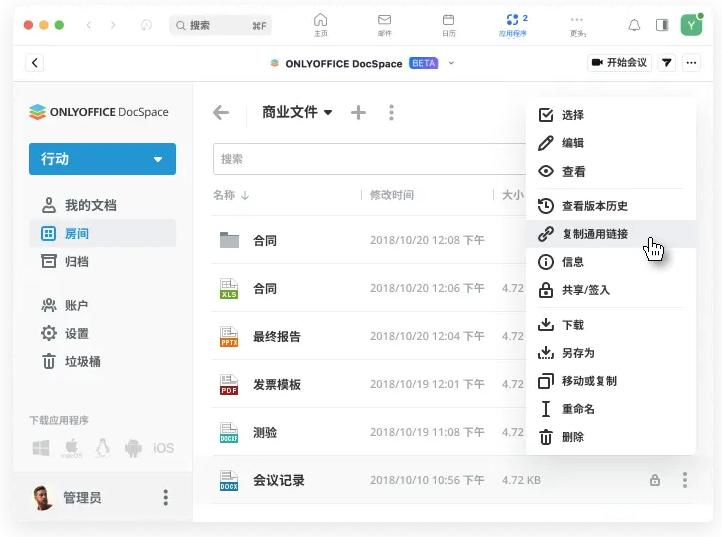This screenshot has height=537, width=722.
Task: Start a meeting with 开始会议 button
Action: pos(619,63)
